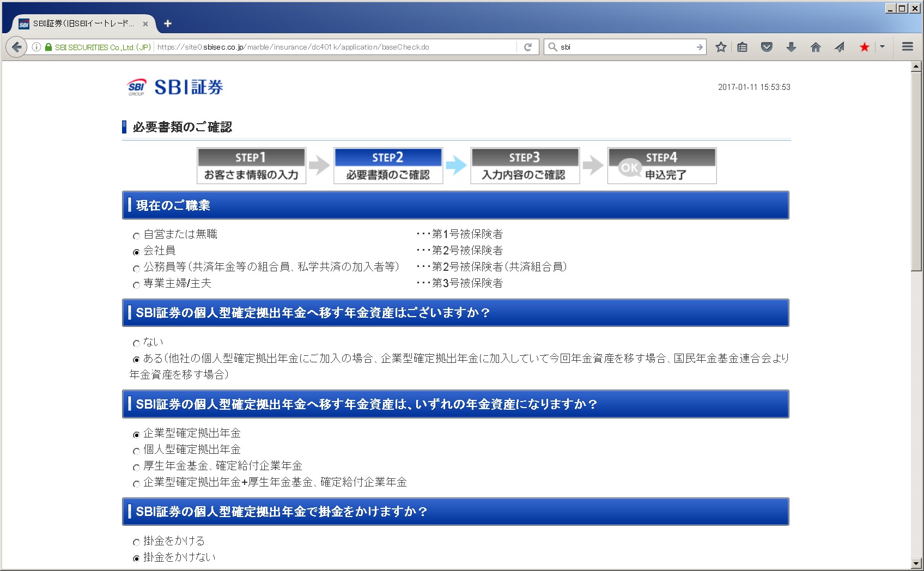Select 掛金をかけない radio button

pyautogui.click(x=136, y=558)
